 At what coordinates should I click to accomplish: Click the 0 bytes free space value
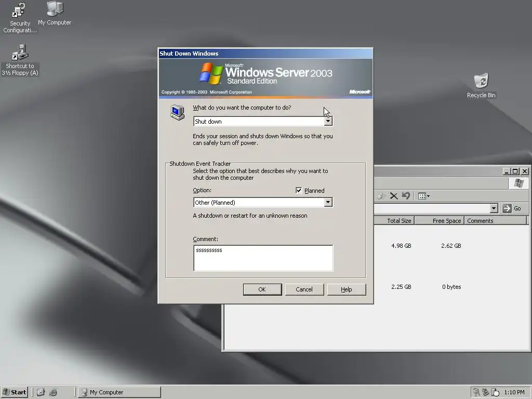(x=451, y=287)
